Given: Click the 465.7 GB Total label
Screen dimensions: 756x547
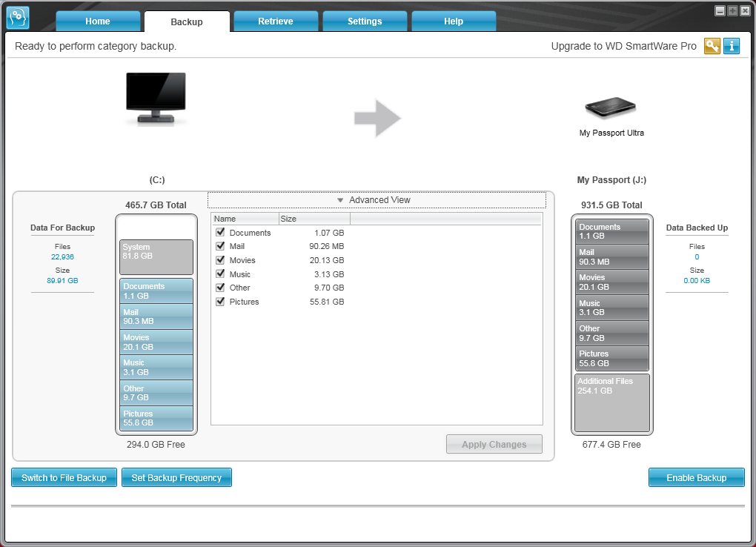Looking at the screenshot, I should [156, 205].
